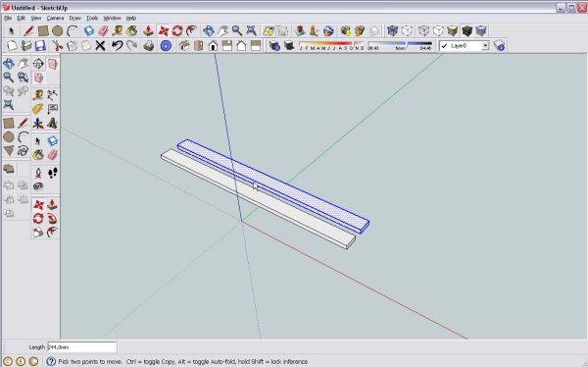Choose the Rotate tool in top toolbar
588x367 pixels.
177,30
